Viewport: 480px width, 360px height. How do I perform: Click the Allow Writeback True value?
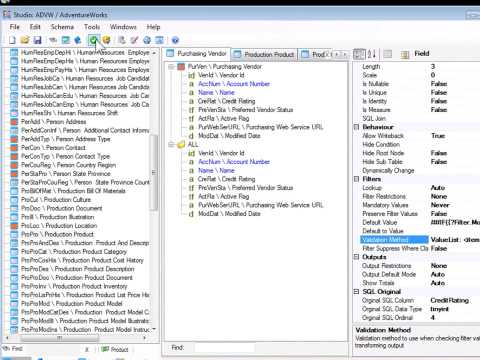point(438,136)
